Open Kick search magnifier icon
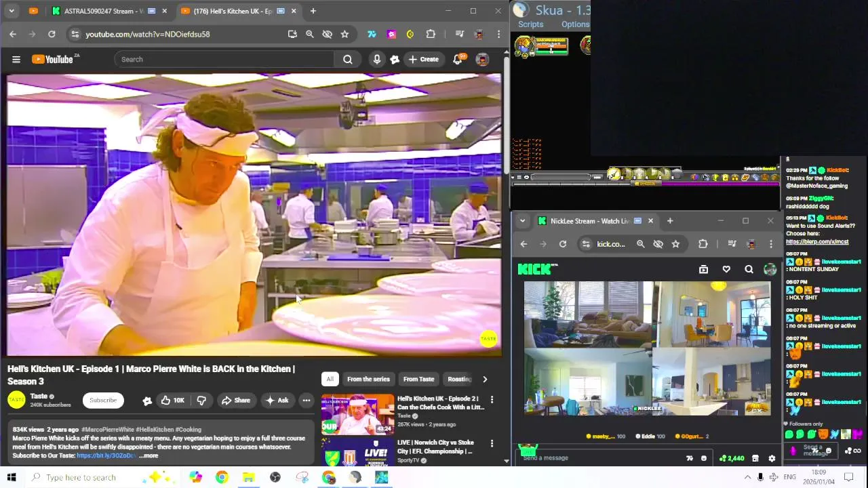 tap(749, 269)
